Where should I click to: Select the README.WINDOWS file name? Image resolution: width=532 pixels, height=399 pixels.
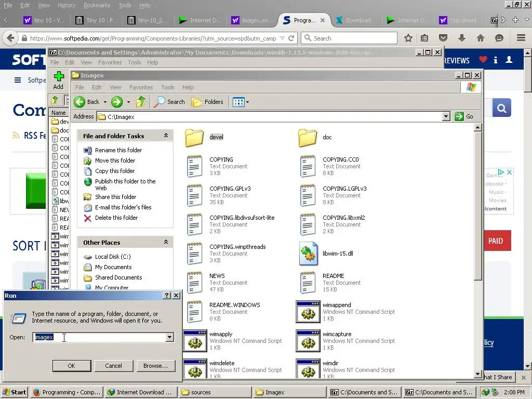point(235,304)
